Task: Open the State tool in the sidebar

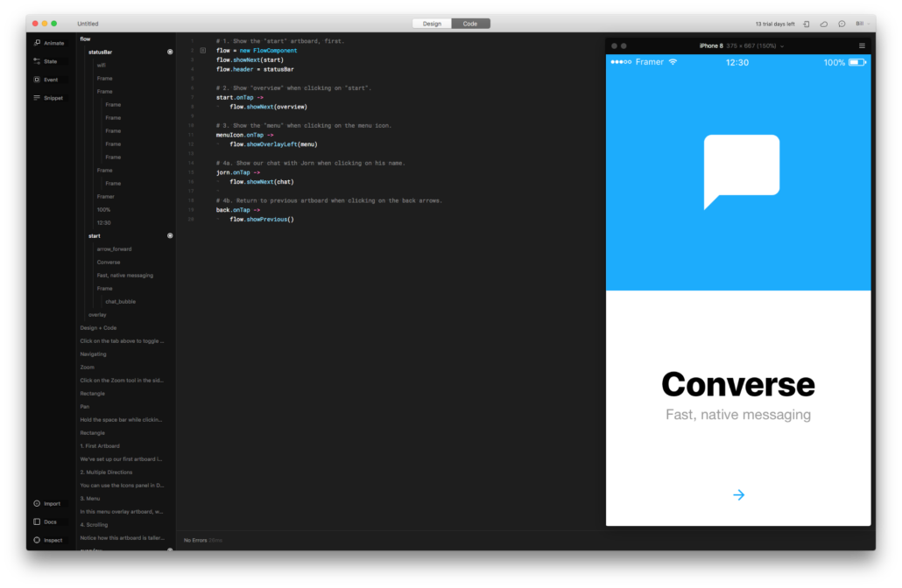Action: click(x=46, y=61)
